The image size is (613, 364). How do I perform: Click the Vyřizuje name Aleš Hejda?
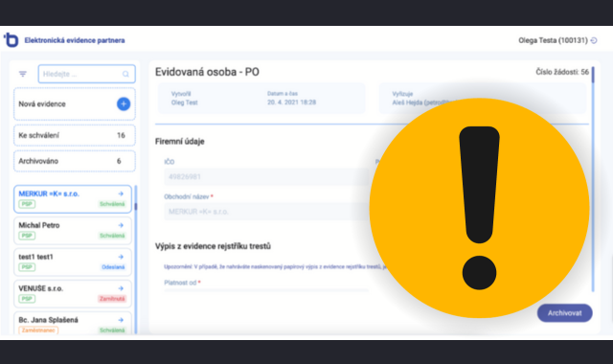click(x=424, y=102)
